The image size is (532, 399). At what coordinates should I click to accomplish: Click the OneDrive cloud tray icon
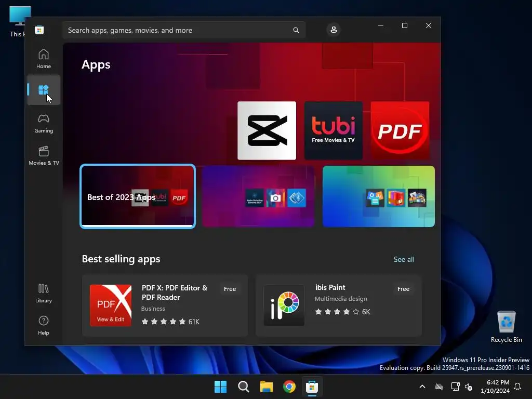(439, 387)
